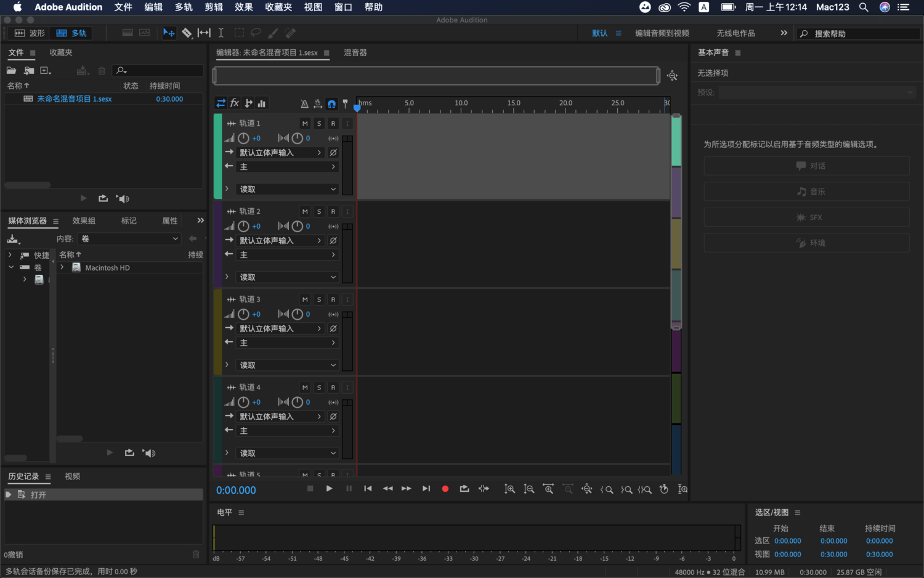The width and height of the screenshot is (924, 578).
Task: Mute track 轨道 1 with M button
Action: click(x=305, y=123)
